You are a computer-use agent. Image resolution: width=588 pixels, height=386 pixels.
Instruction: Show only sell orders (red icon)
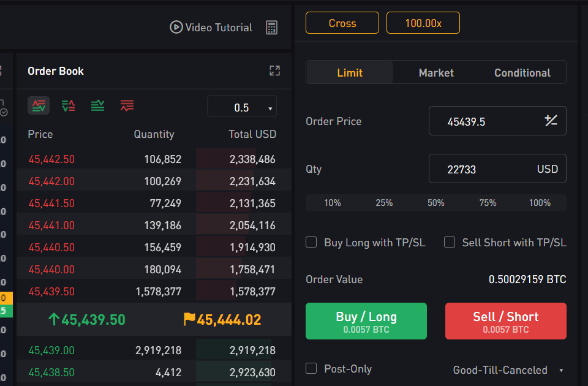coord(127,106)
